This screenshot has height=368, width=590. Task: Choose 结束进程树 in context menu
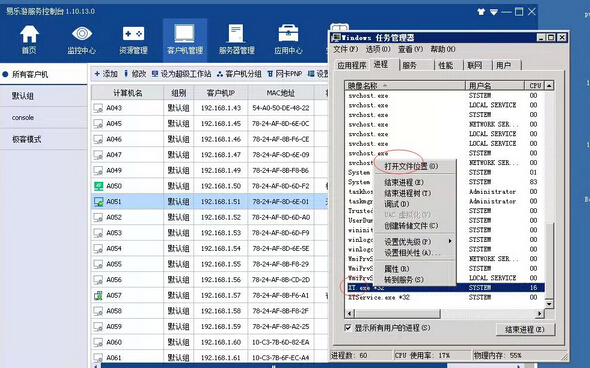click(x=414, y=193)
